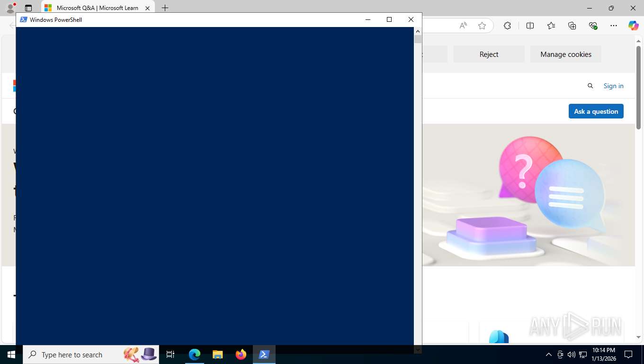Open the Edge profile avatar
644x364 pixels.
[10, 8]
